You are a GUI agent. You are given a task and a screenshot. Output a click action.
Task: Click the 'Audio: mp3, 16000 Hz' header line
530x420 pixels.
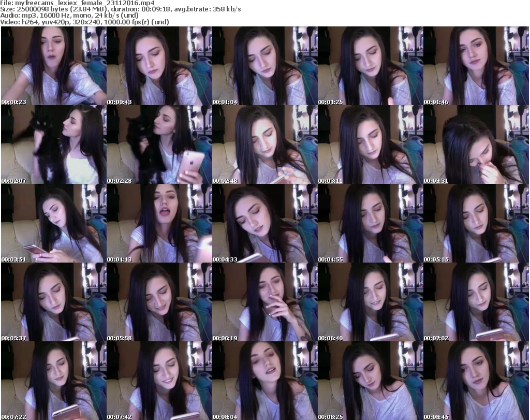(x=69, y=16)
